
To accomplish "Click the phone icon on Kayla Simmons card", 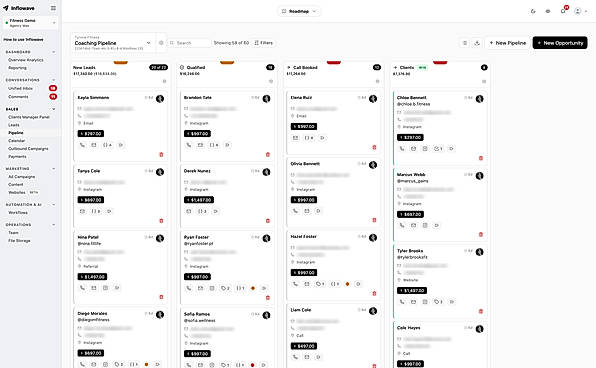I will click(x=82, y=145).
